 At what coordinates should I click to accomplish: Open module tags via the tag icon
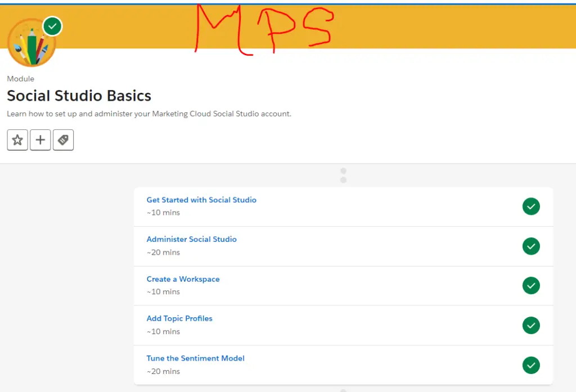[63, 139]
